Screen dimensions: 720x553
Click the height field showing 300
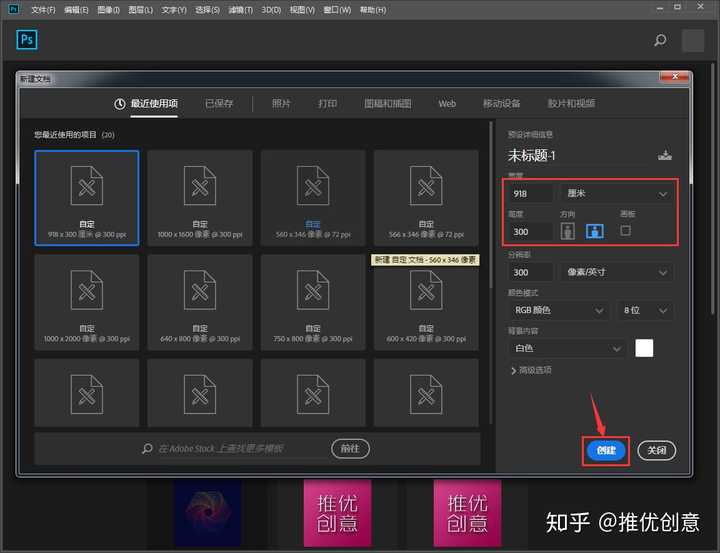[531, 232]
